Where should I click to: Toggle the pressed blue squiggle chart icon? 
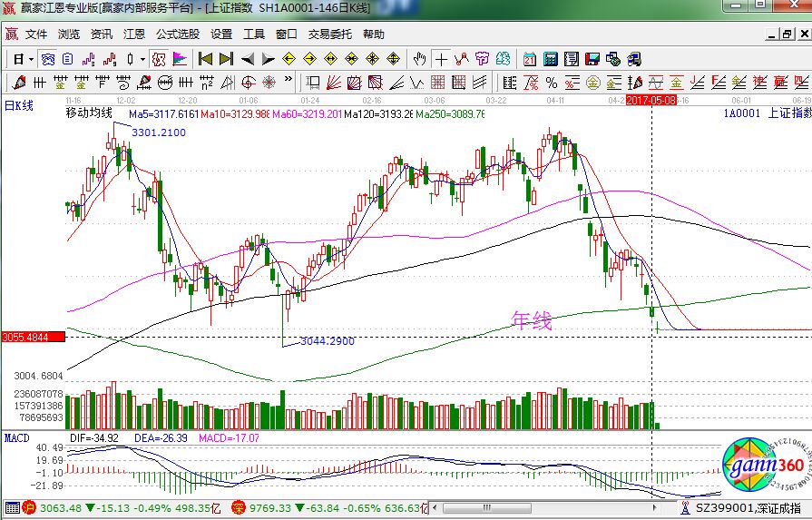[48, 59]
